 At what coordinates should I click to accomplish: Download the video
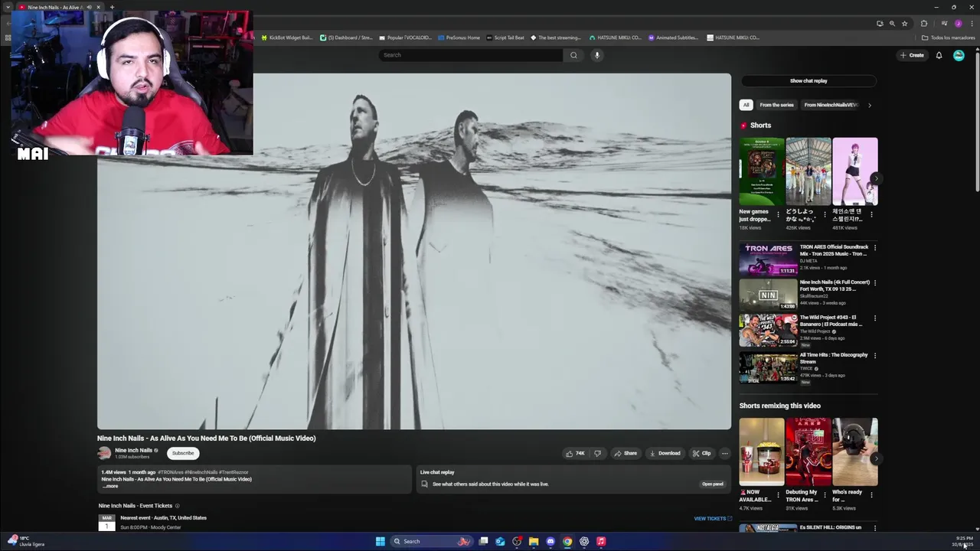[x=665, y=453]
